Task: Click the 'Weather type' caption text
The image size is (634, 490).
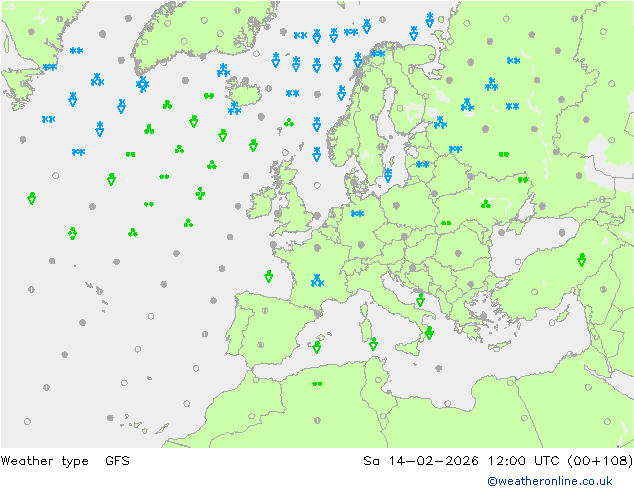Action: pos(45,461)
